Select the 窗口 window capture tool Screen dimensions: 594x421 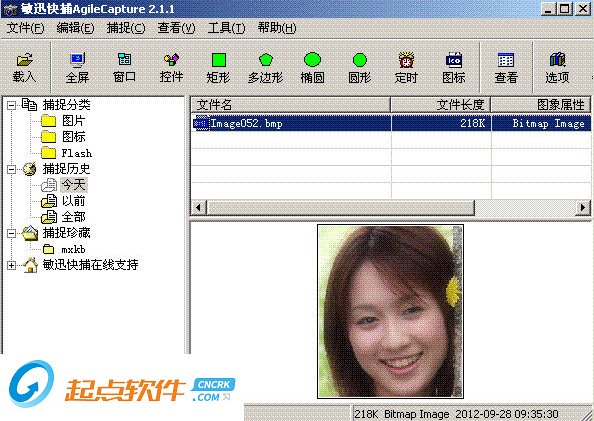point(124,68)
